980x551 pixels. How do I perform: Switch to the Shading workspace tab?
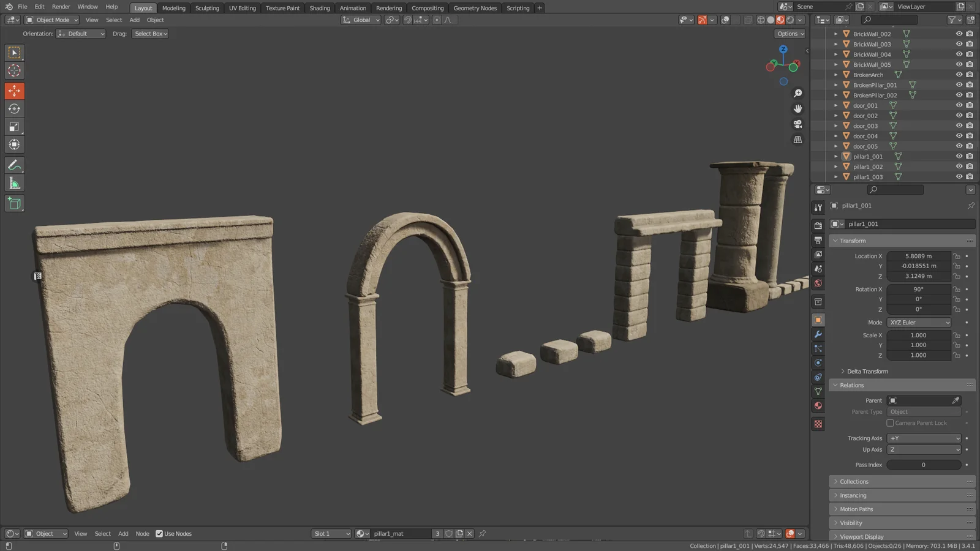coord(319,7)
